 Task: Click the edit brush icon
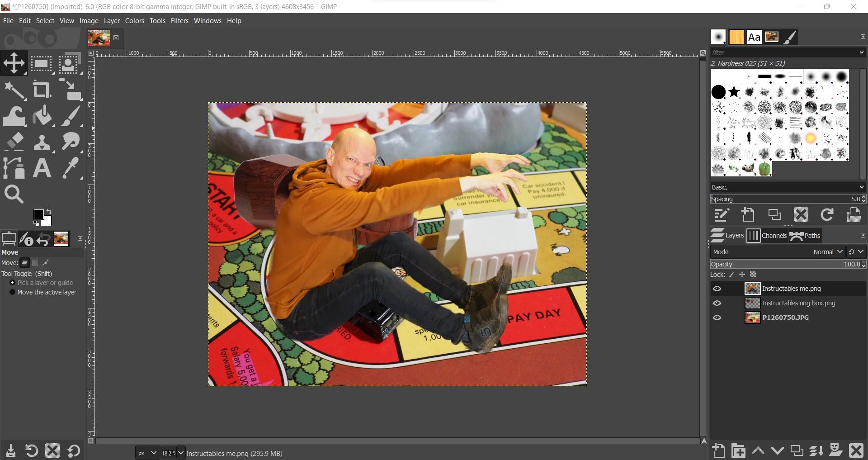click(x=722, y=214)
